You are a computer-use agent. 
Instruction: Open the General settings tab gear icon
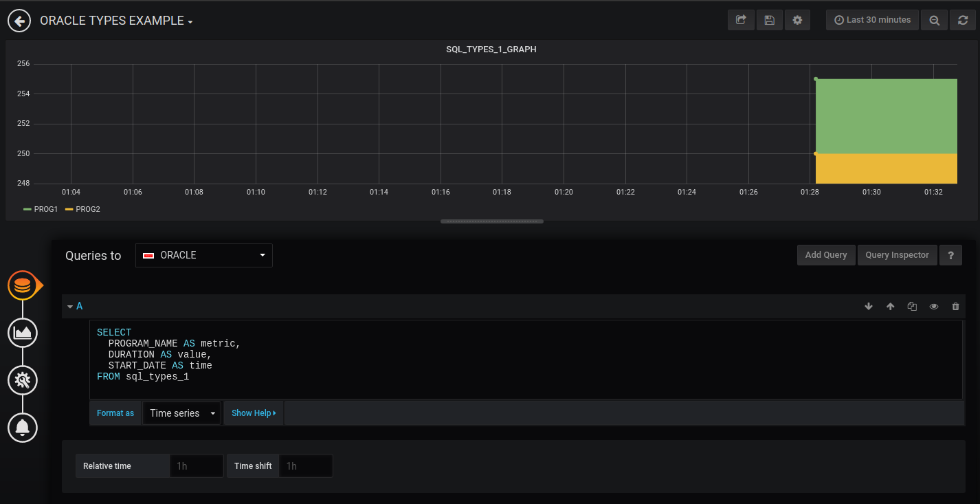23,380
